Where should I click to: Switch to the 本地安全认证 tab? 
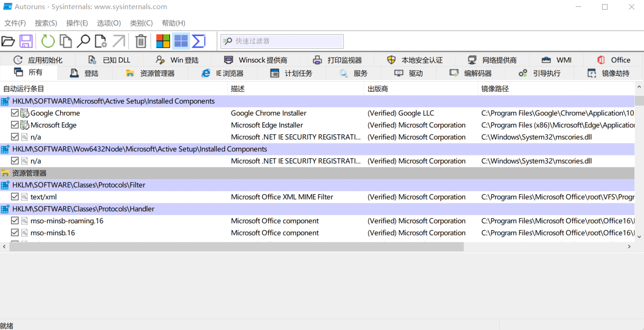(415, 60)
